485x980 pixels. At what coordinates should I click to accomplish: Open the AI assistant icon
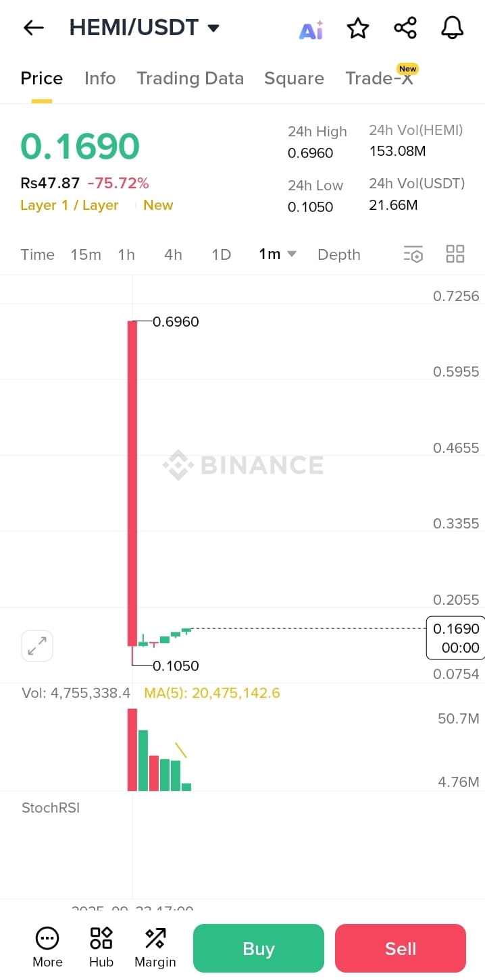click(x=311, y=29)
